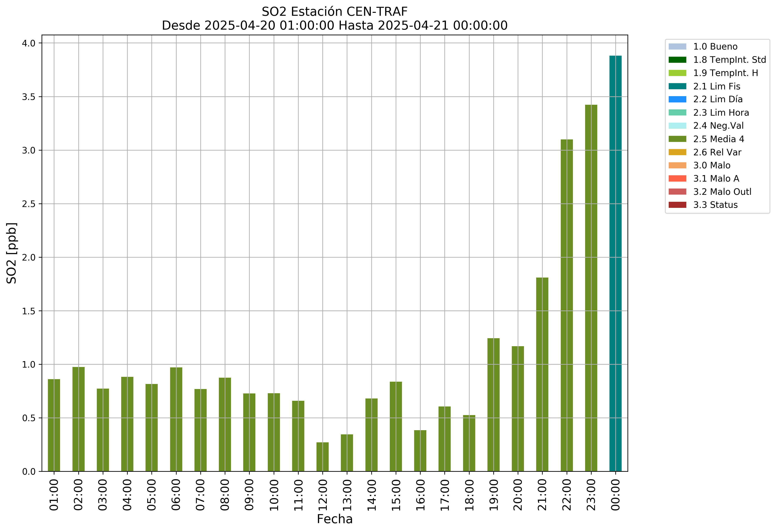Click the 4.0 y-axis tick label
776x532 pixels.
pyautogui.click(x=29, y=43)
